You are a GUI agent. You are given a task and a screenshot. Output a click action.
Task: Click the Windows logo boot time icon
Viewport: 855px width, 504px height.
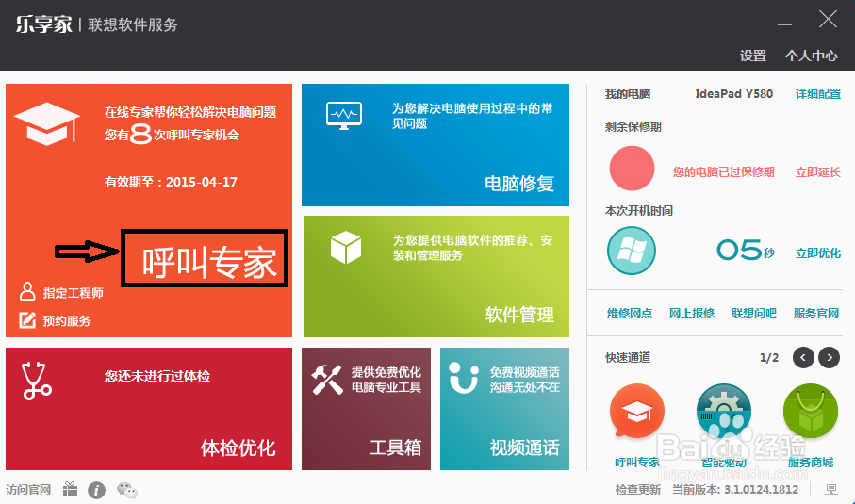(632, 251)
